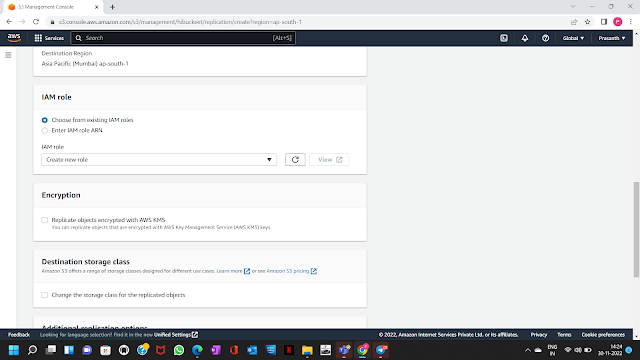Bookmark this page with the star
This screenshot has width=640, height=360.
coord(587,22)
